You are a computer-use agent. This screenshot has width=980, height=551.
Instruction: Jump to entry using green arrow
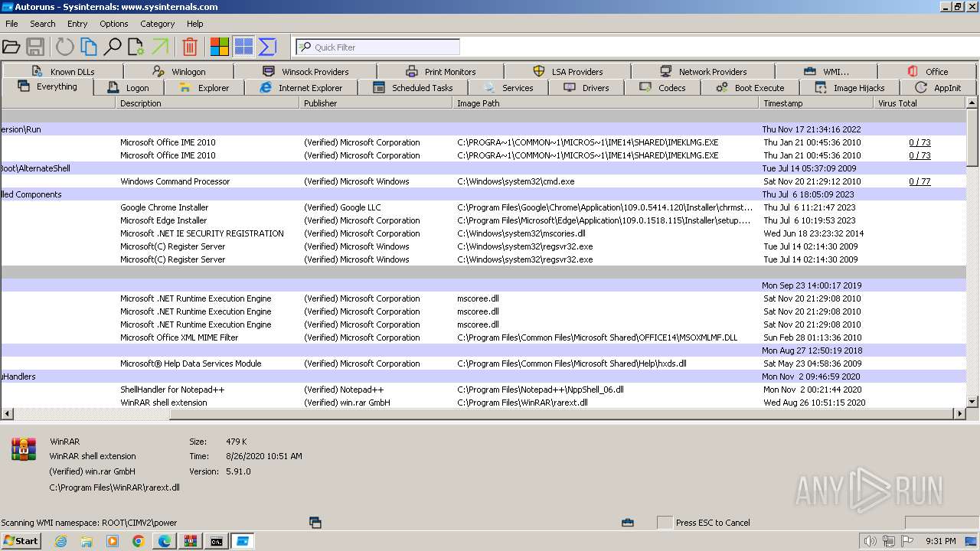coord(160,47)
